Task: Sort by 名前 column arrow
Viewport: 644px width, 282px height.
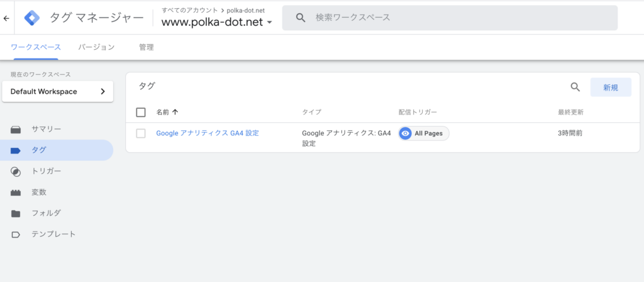Action: point(175,112)
